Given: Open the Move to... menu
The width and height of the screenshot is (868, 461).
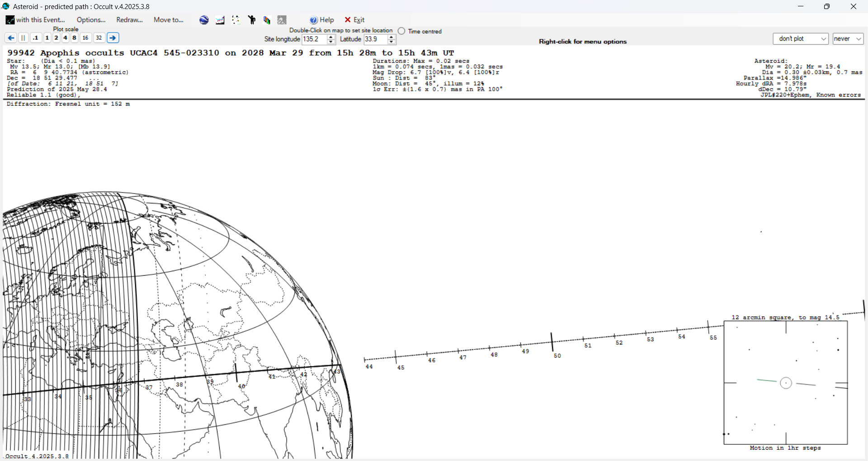Looking at the screenshot, I should [x=169, y=20].
